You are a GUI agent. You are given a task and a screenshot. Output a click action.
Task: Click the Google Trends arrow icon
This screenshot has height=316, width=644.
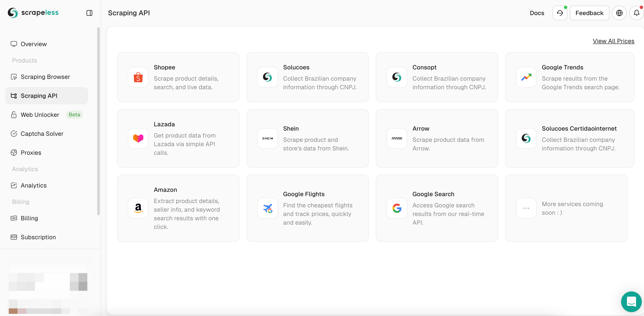(x=526, y=77)
